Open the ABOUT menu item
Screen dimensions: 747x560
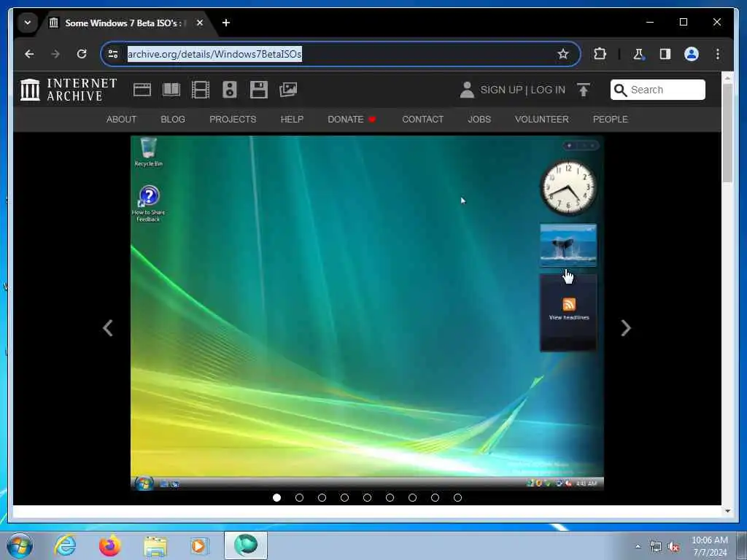tap(121, 119)
